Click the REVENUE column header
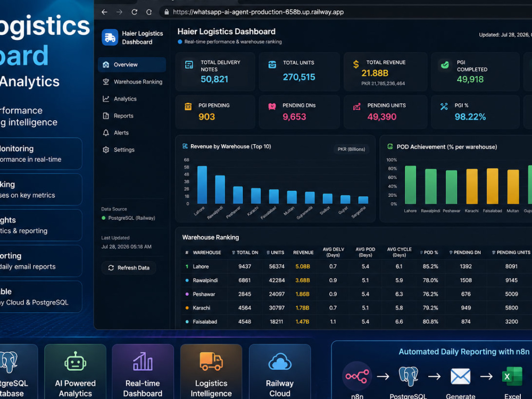This screenshot has height=399, width=532. (x=303, y=252)
